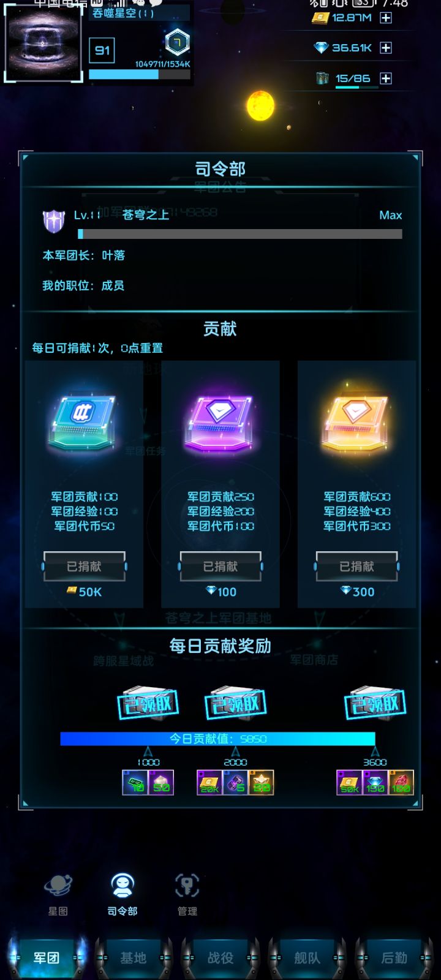Click the 今日贡献值 progress bar
441x980 pixels.
(217, 739)
